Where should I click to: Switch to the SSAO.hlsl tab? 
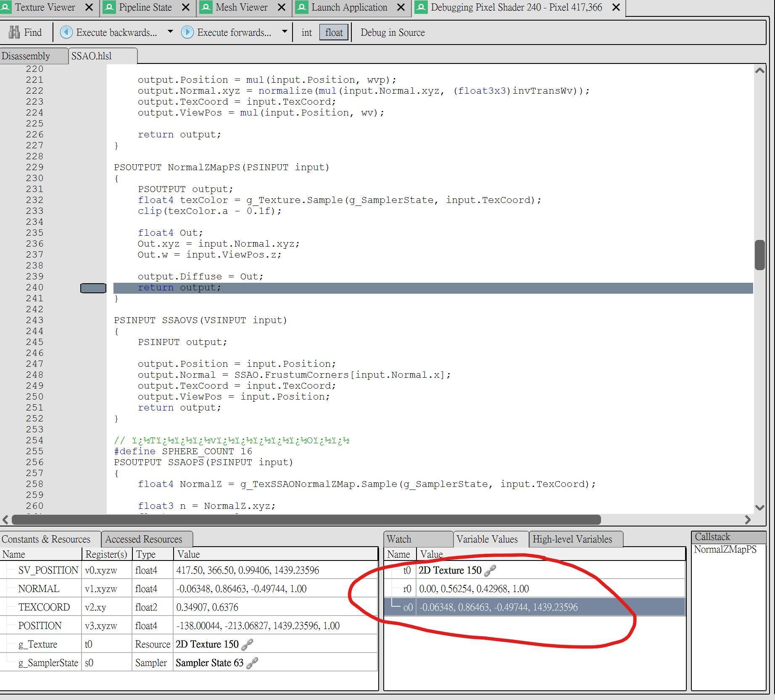point(103,56)
